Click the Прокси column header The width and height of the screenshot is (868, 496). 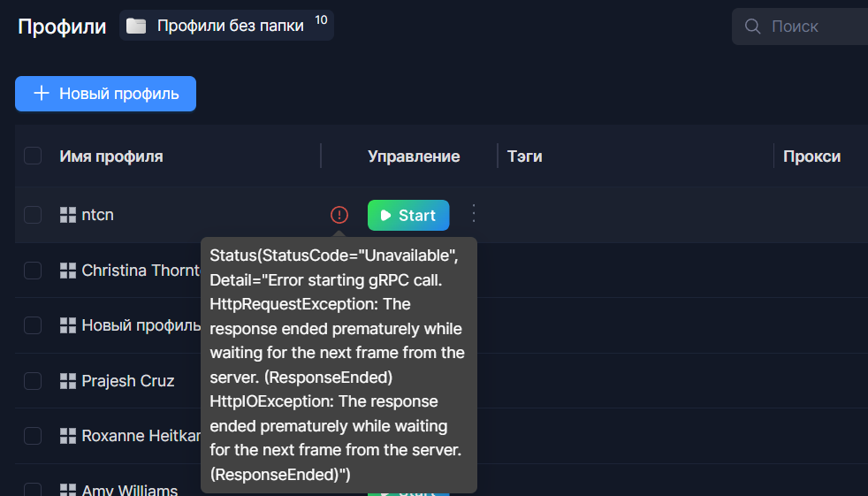click(x=811, y=156)
